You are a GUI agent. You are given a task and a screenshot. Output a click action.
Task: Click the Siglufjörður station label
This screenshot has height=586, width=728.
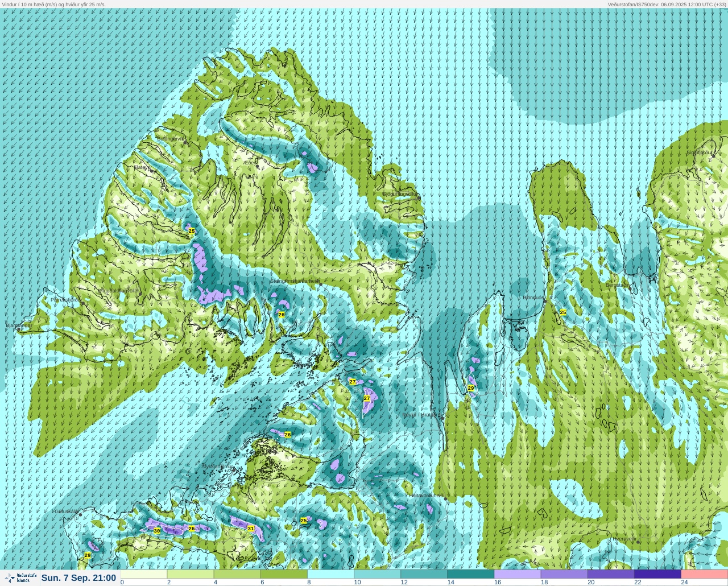click(x=701, y=152)
